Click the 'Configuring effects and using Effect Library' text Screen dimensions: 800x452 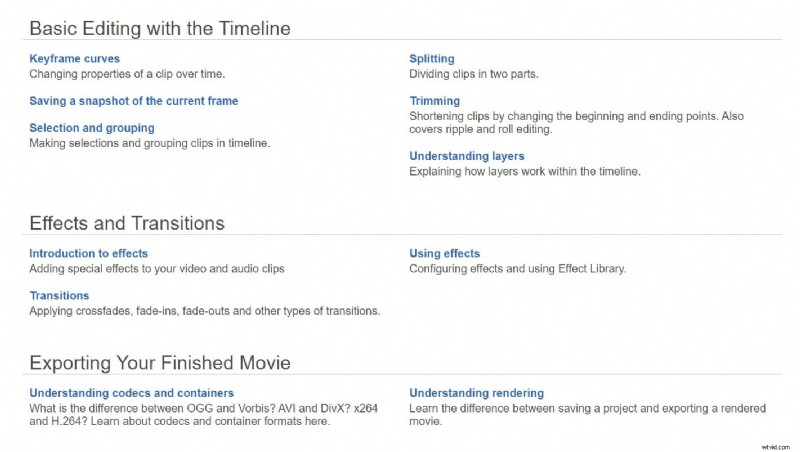517,269
